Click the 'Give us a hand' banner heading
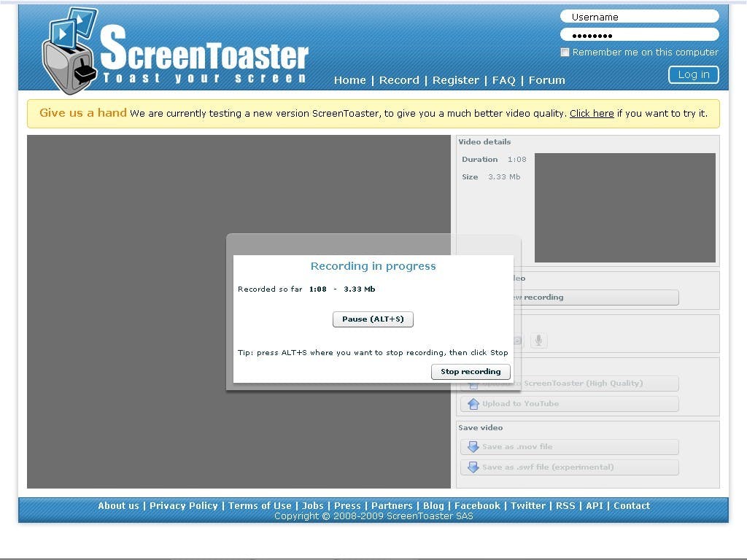Screen dimensions: 747x560 (83, 113)
